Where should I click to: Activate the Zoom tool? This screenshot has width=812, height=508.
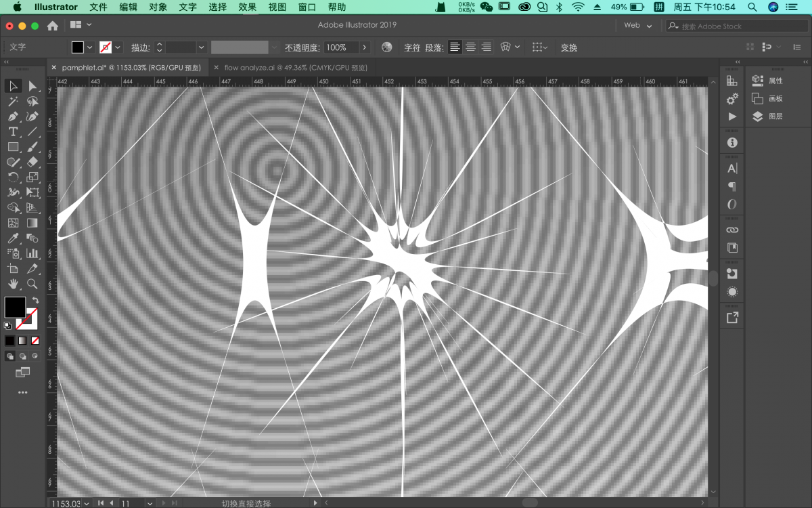coord(32,284)
